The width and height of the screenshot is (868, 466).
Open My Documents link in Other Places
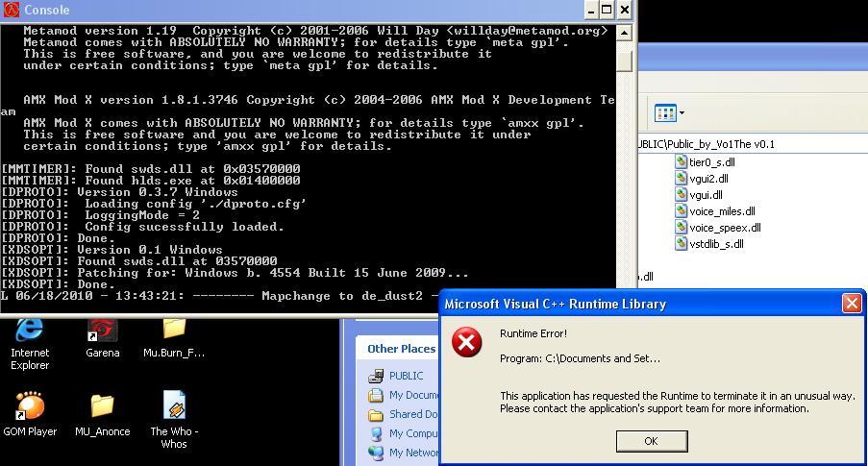coord(413,395)
